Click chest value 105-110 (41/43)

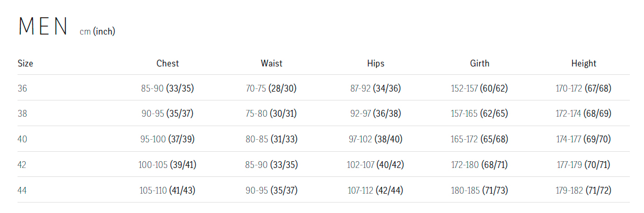point(168,190)
